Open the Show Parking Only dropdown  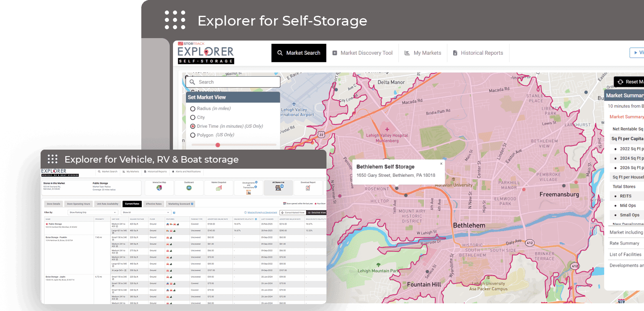93,212
